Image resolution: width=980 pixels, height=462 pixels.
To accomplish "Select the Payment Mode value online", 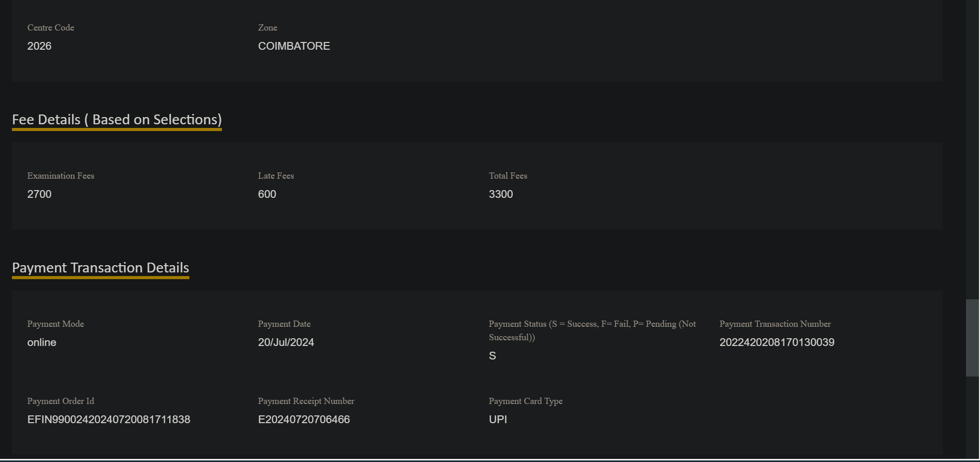I will coord(42,342).
